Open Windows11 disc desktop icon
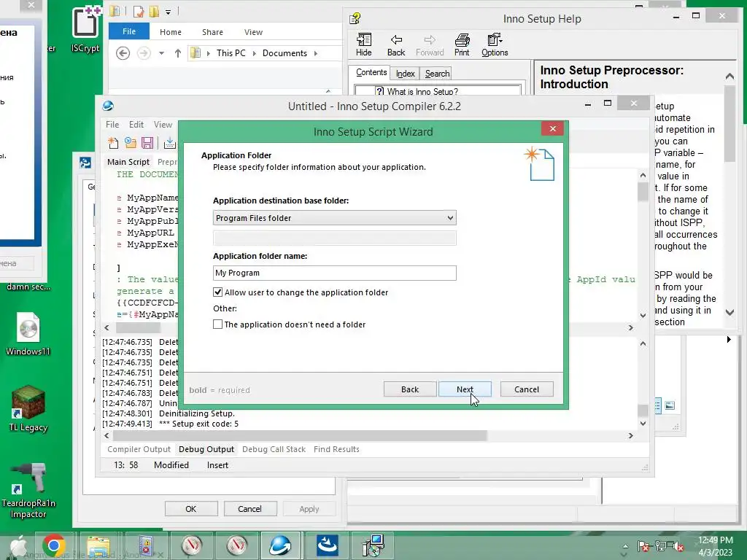Viewport: 747px width, 560px height. [x=28, y=334]
